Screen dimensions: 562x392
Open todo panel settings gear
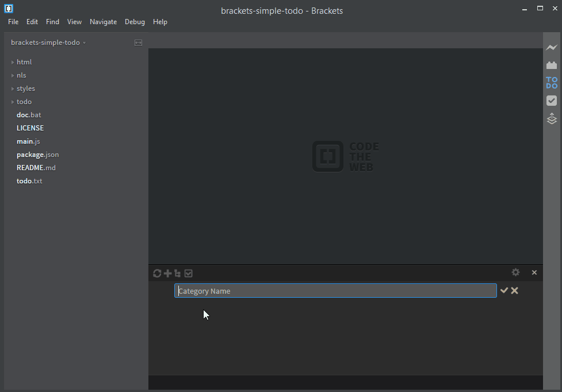515,272
